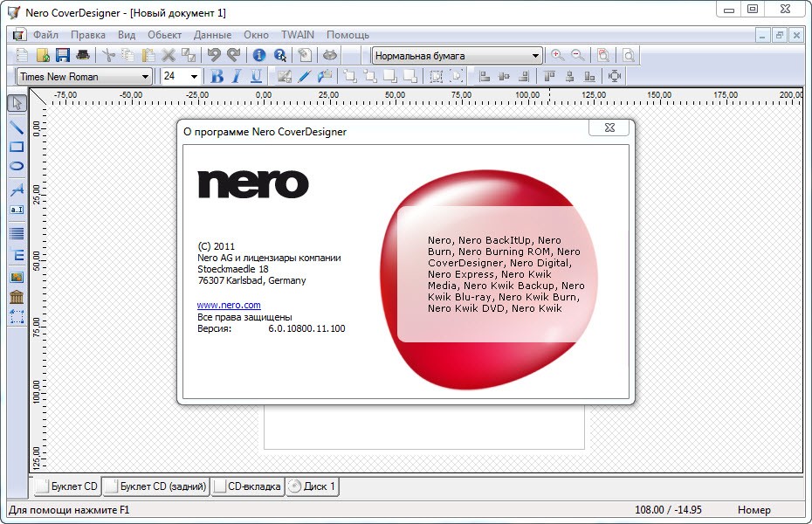Select the Track list lines tool
This screenshot has height=524, width=812.
point(17,233)
